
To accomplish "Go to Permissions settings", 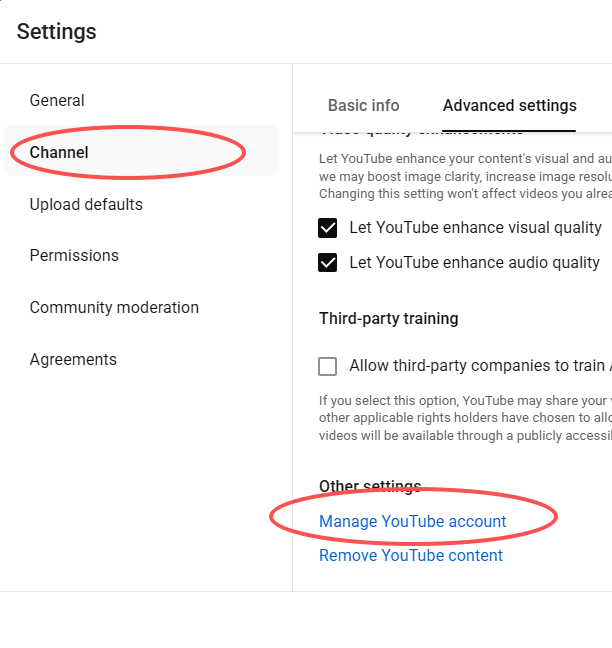I will 74,256.
